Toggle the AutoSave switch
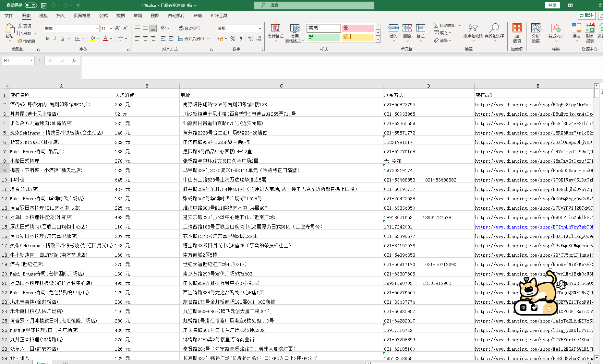This screenshot has height=364, width=603. [x=30, y=5]
